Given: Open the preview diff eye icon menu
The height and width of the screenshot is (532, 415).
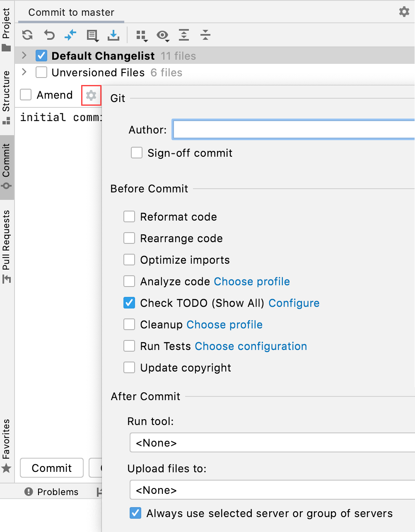Looking at the screenshot, I should 163,35.
